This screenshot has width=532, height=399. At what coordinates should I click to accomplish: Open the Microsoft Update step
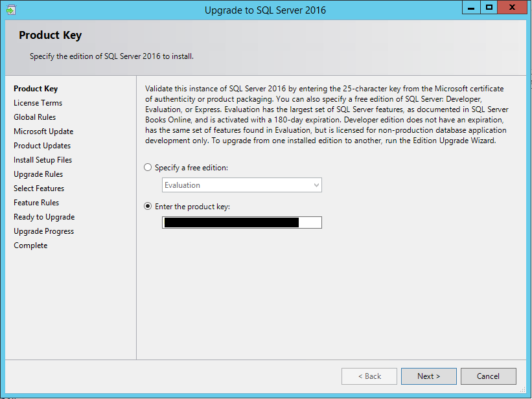[43, 131]
